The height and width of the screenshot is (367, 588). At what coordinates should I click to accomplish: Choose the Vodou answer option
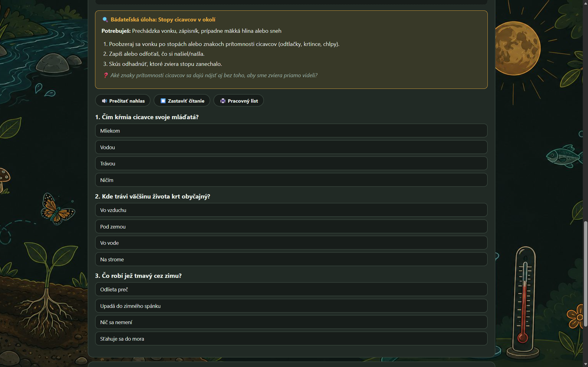[291, 147]
